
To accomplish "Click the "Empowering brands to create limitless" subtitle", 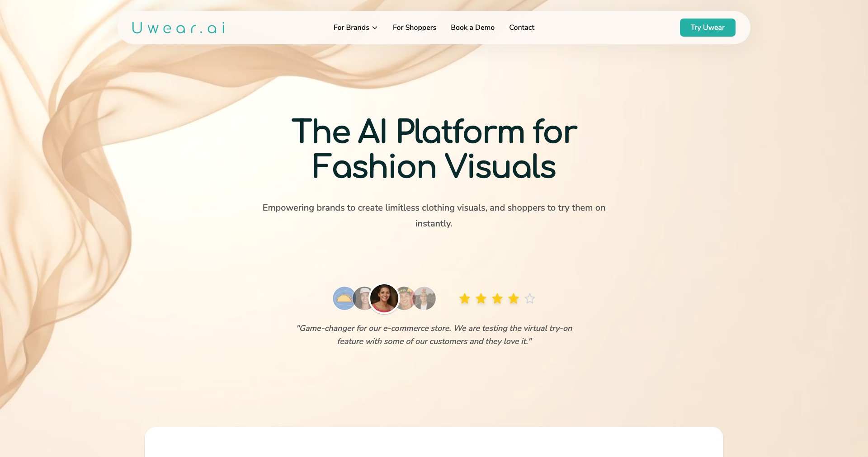I will pos(434,216).
